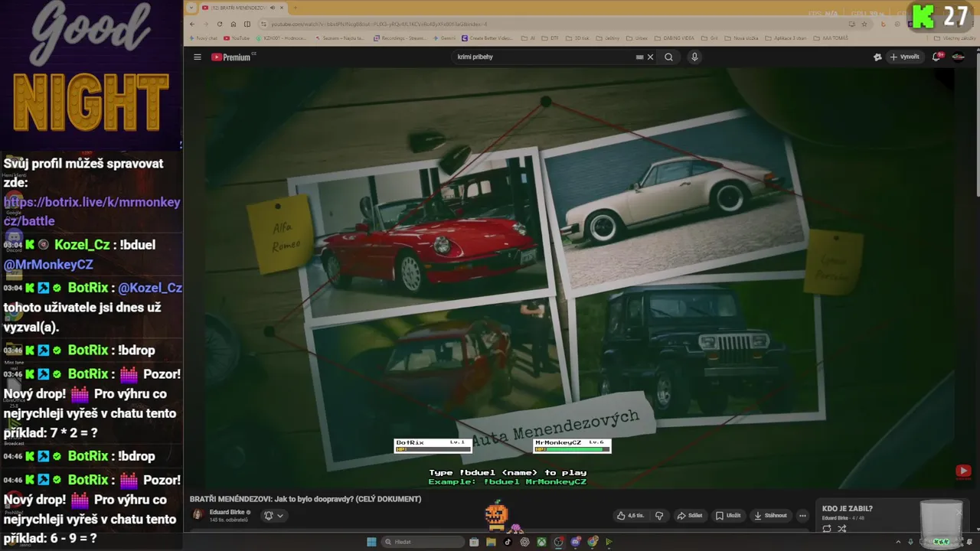Download the video with Stáhnout button
This screenshot has height=551, width=980.
tap(769, 516)
